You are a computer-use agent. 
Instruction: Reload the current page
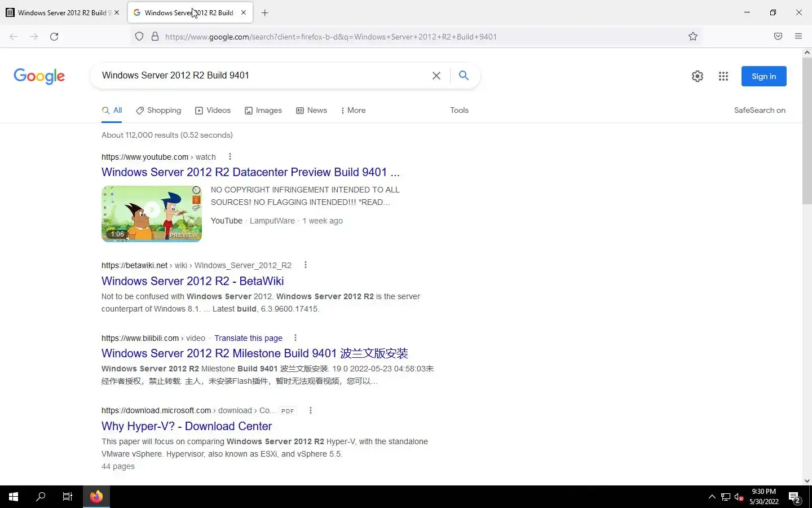tap(54, 37)
